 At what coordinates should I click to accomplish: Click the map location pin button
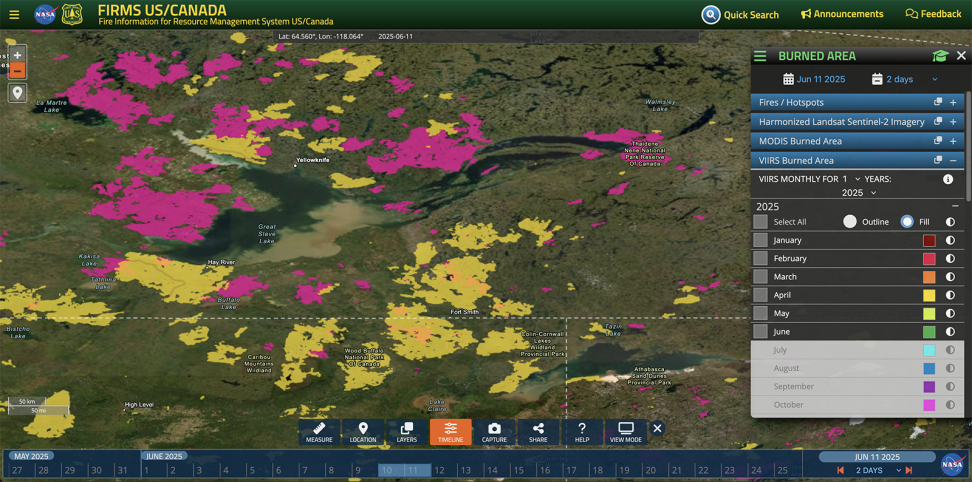[17, 93]
